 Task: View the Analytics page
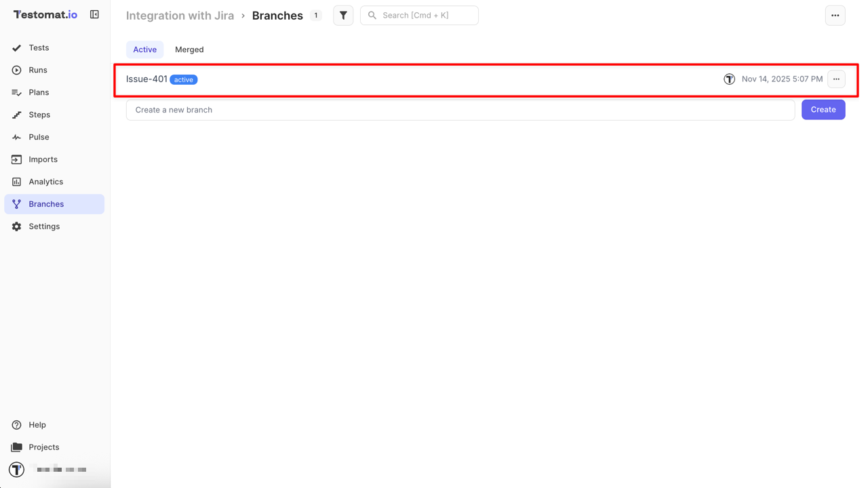point(45,182)
